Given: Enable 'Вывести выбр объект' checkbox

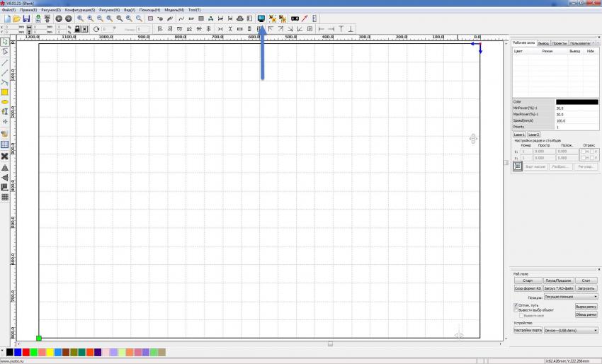Looking at the screenshot, I should 516,310.
